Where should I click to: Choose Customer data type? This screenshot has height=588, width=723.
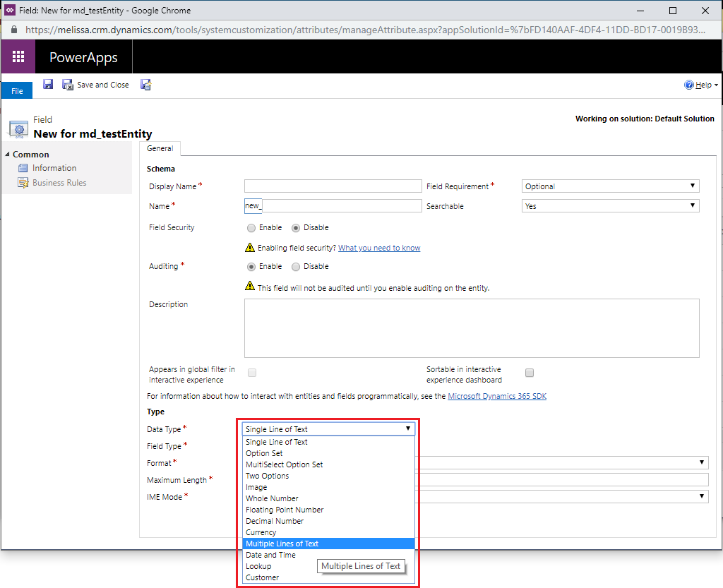click(329, 577)
